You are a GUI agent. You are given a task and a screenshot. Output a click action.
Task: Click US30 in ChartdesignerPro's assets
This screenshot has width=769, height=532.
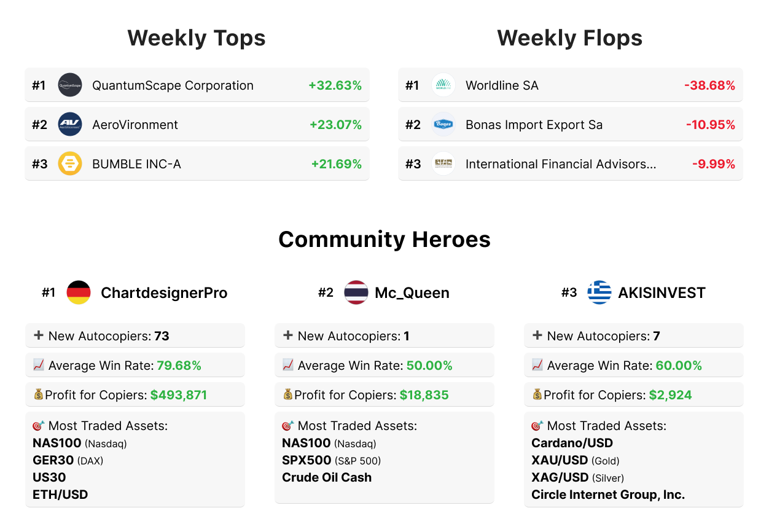(x=49, y=477)
